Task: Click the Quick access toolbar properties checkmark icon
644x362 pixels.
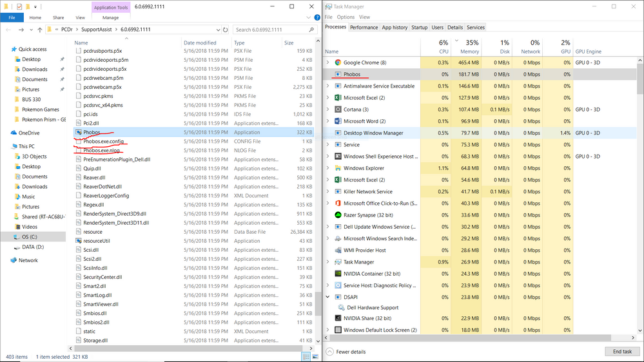Action: [x=19, y=6]
